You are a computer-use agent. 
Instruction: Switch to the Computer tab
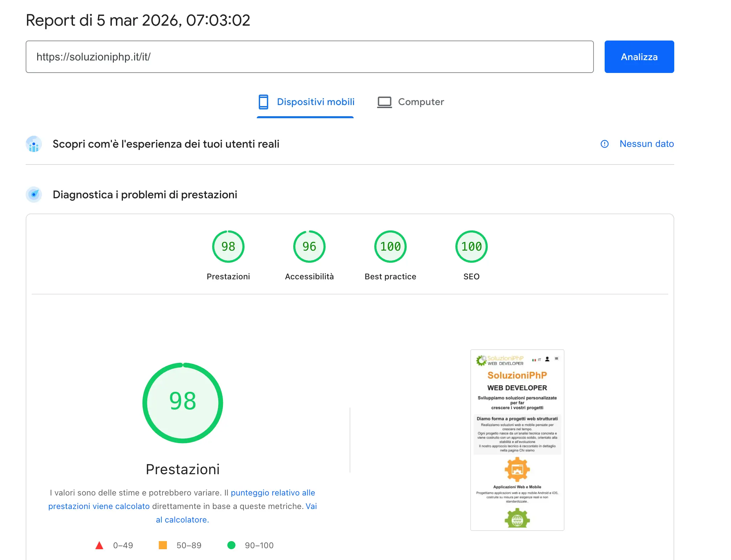(x=421, y=102)
